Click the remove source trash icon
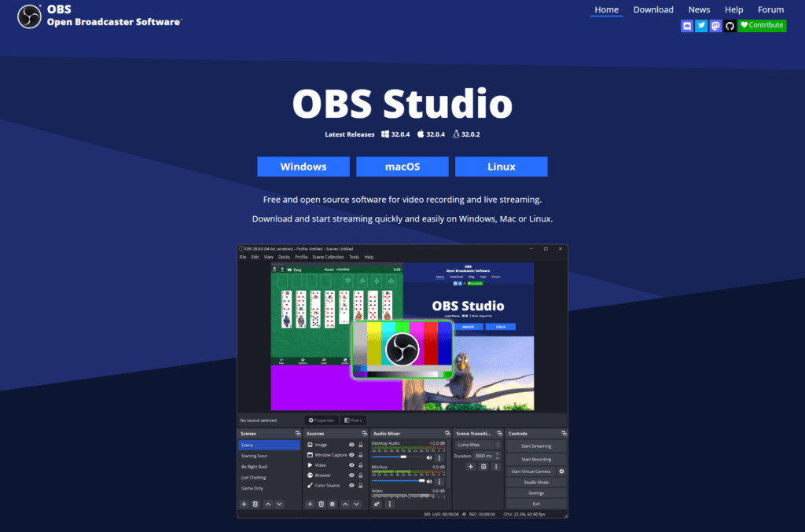Screen dimensions: 805x532 (322, 504)
